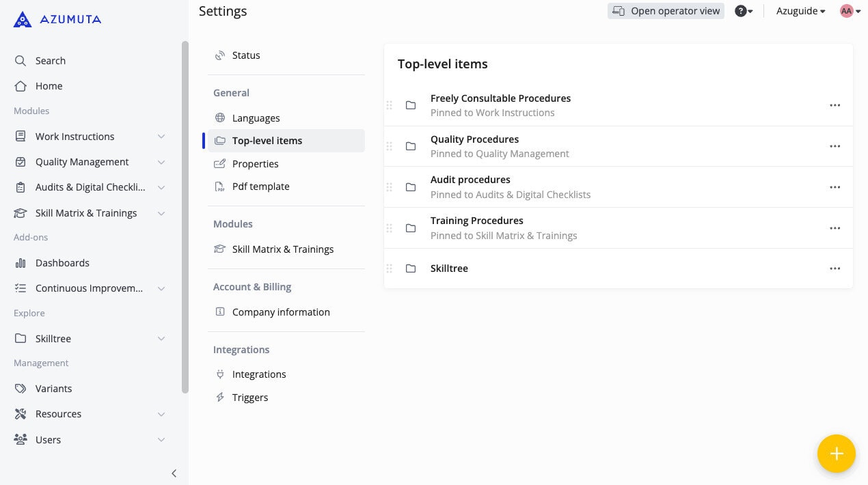Click the Azumuta logo icon

point(23,20)
